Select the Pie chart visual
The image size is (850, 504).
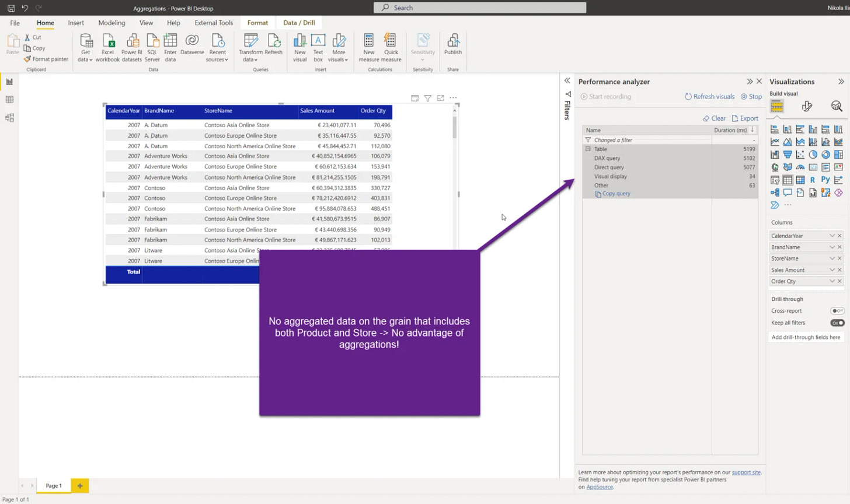click(x=813, y=155)
